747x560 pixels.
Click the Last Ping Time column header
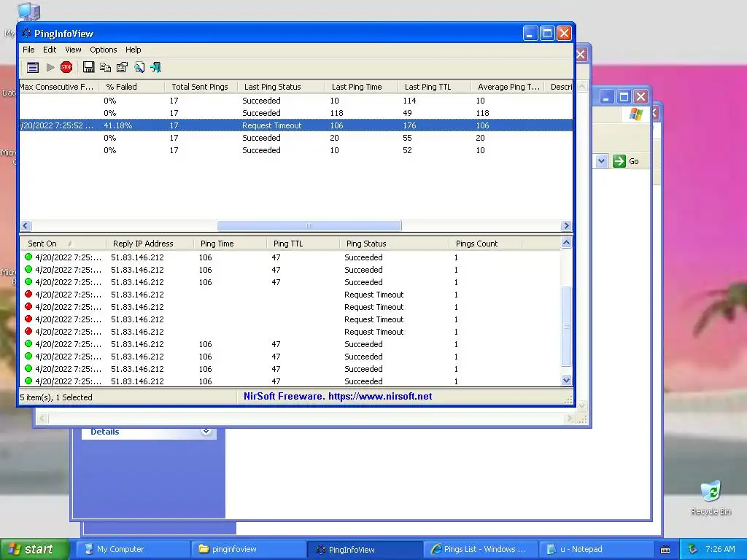(x=362, y=87)
